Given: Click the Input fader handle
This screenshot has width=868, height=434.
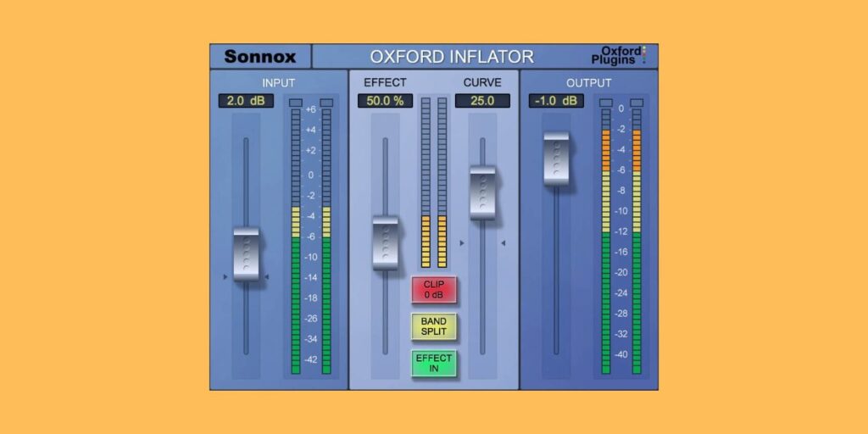Looking at the screenshot, I should [246, 254].
